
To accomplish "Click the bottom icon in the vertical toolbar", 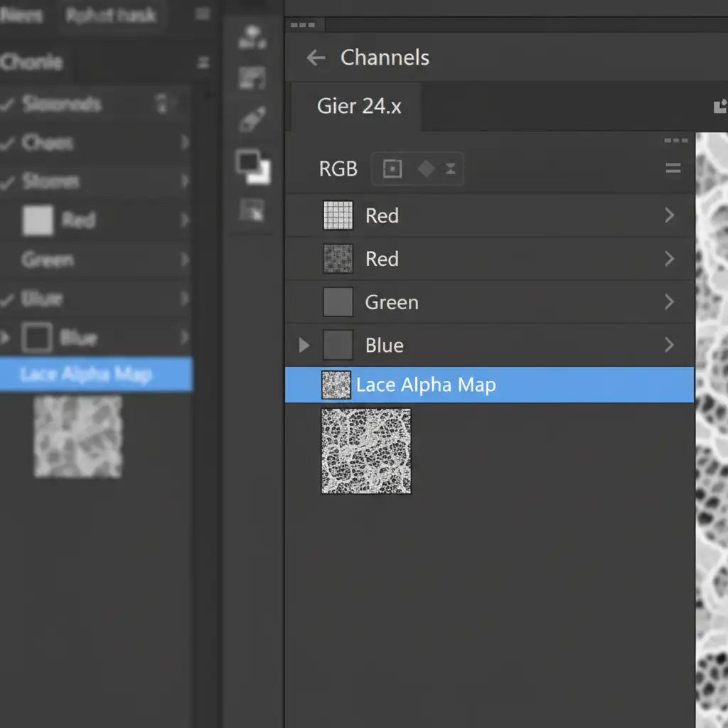I will click(x=252, y=210).
